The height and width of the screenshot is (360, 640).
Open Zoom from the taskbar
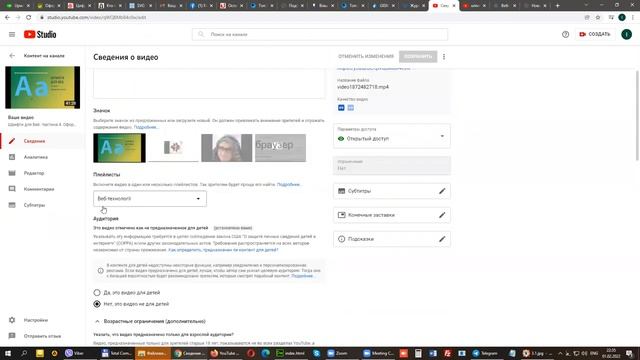click(337, 353)
